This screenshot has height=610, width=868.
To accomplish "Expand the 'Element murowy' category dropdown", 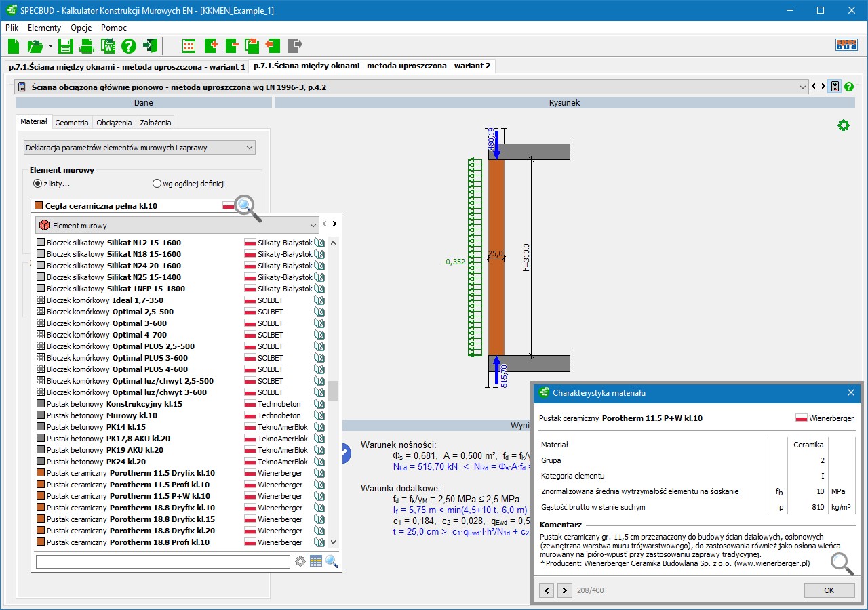I will click(x=313, y=225).
